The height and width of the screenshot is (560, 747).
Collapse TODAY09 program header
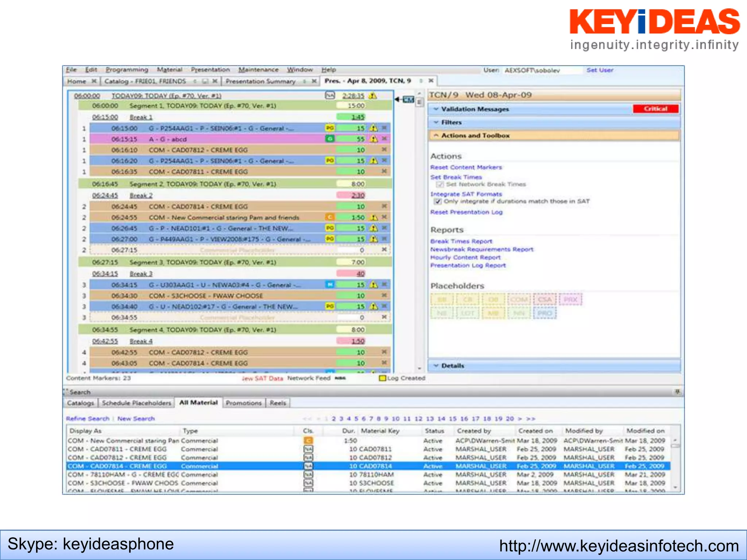[166, 96]
